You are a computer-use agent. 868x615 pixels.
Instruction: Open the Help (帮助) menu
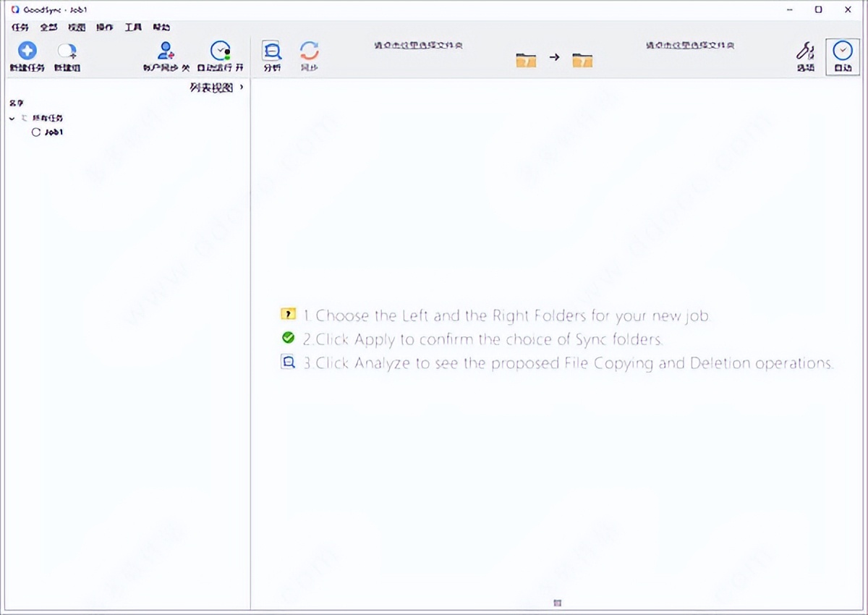pyautogui.click(x=161, y=27)
